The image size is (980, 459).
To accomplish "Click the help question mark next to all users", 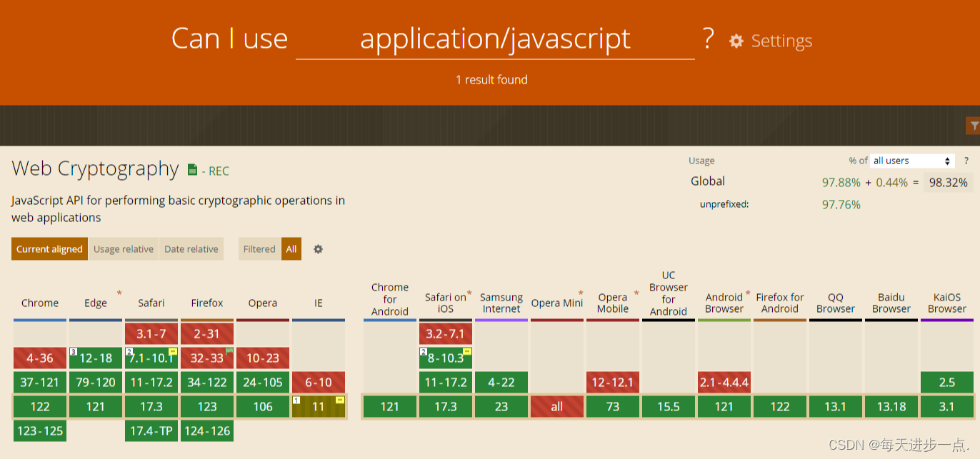I will click(x=966, y=161).
